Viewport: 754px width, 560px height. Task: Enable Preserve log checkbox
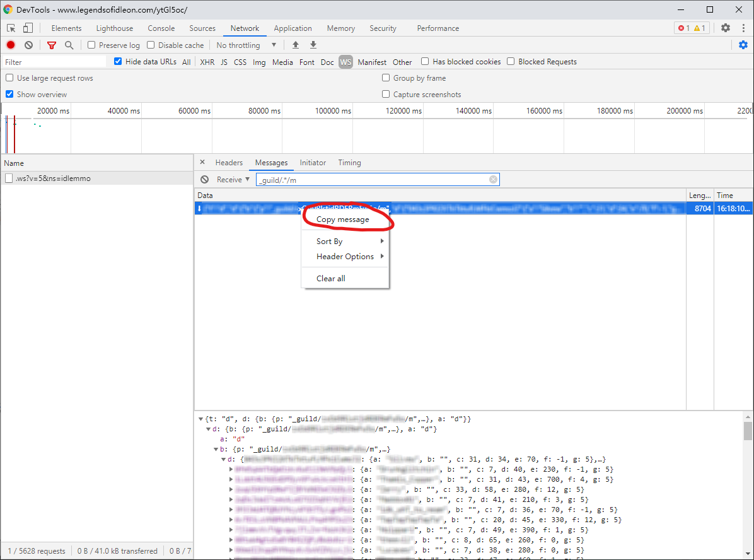91,45
